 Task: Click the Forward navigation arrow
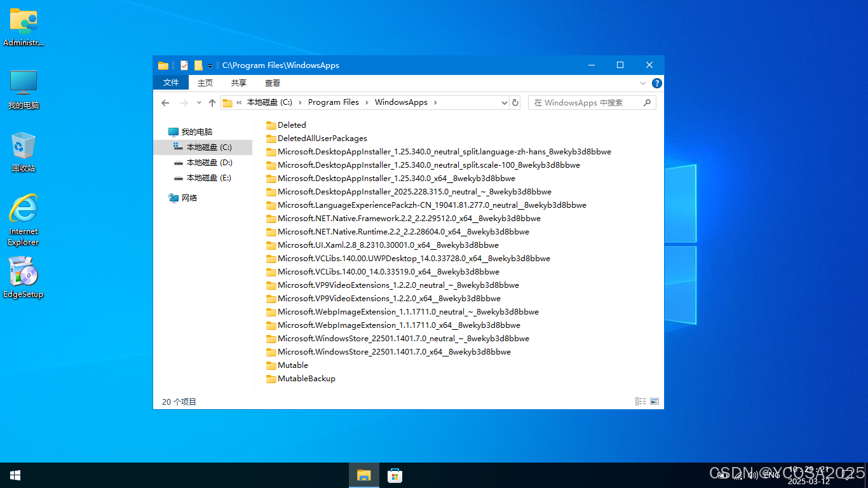tap(184, 102)
